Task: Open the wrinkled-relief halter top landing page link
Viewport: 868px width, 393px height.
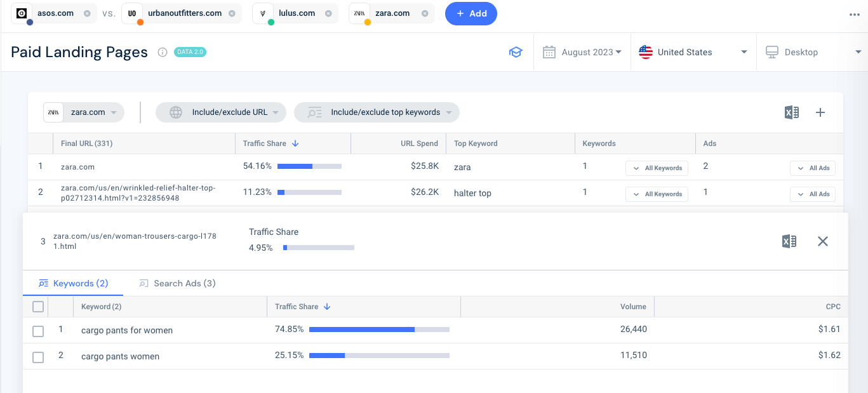Action: pos(138,192)
